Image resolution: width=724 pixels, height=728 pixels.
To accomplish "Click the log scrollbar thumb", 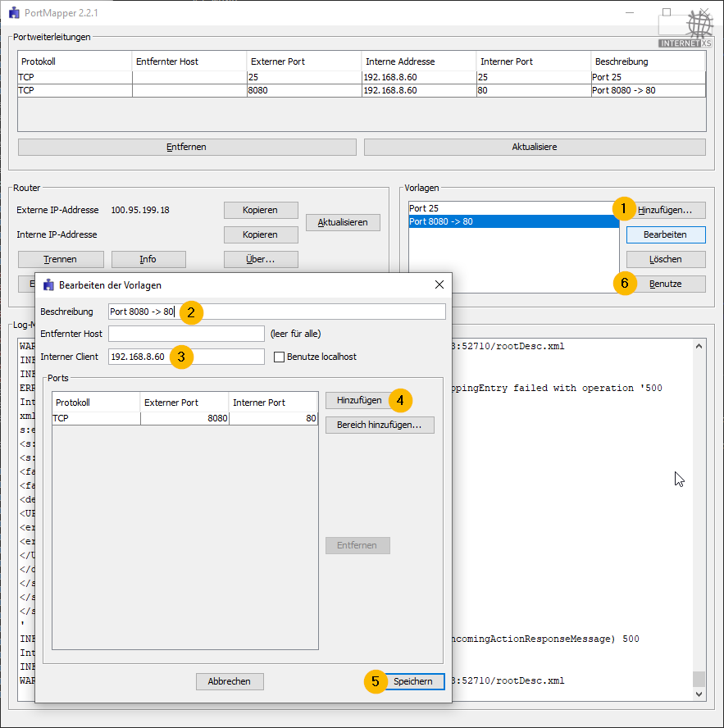I will click(699, 678).
